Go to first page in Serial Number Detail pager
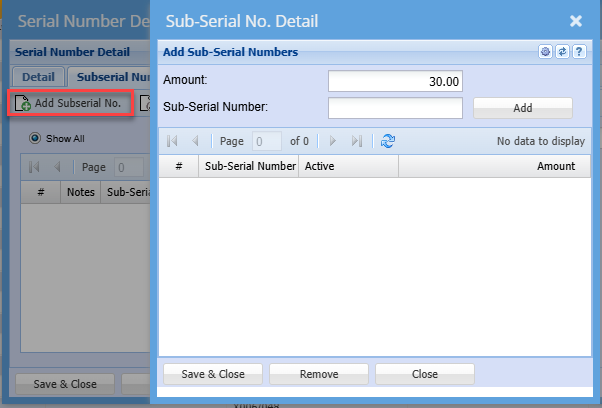The width and height of the screenshot is (602, 408). tap(34, 167)
